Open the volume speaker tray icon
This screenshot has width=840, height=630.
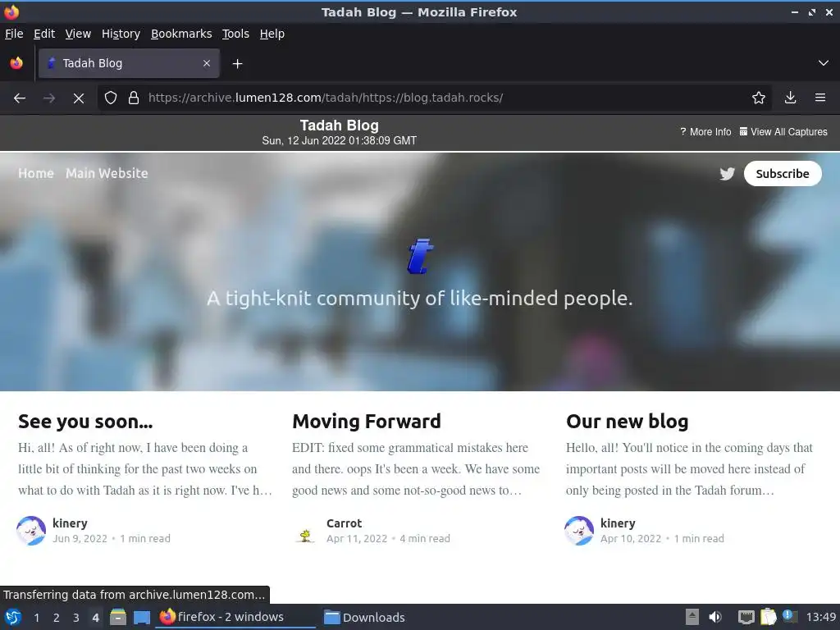715,617
